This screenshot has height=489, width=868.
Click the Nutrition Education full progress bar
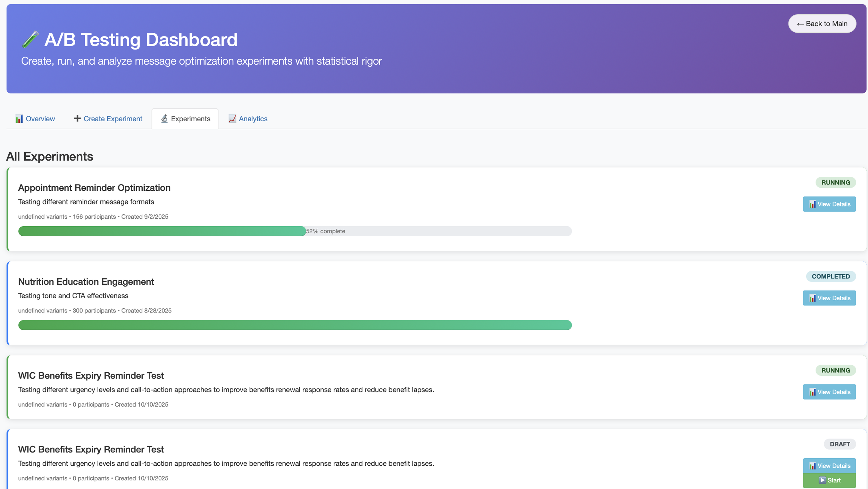pyautogui.click(x=294, y=325)
